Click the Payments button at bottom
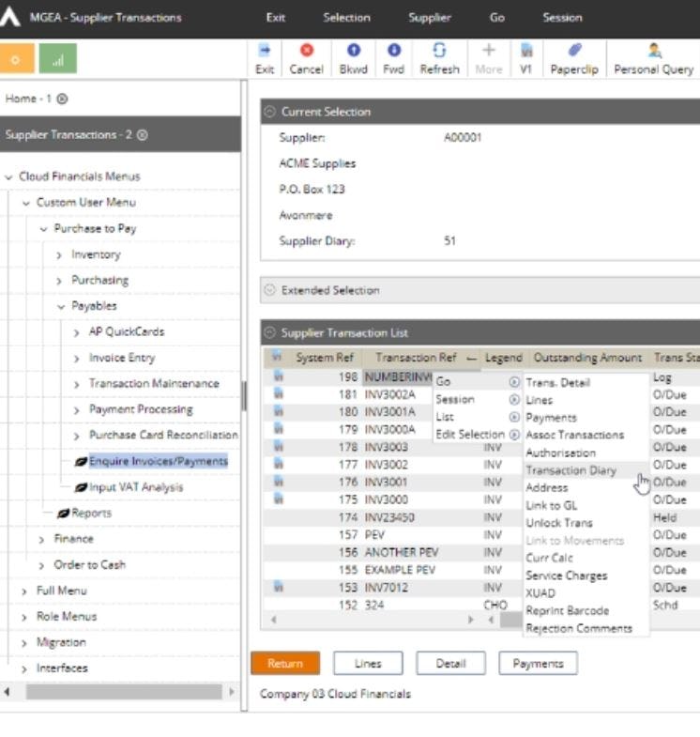The height and width of the screenshot is (737, 700). point(538,663)
